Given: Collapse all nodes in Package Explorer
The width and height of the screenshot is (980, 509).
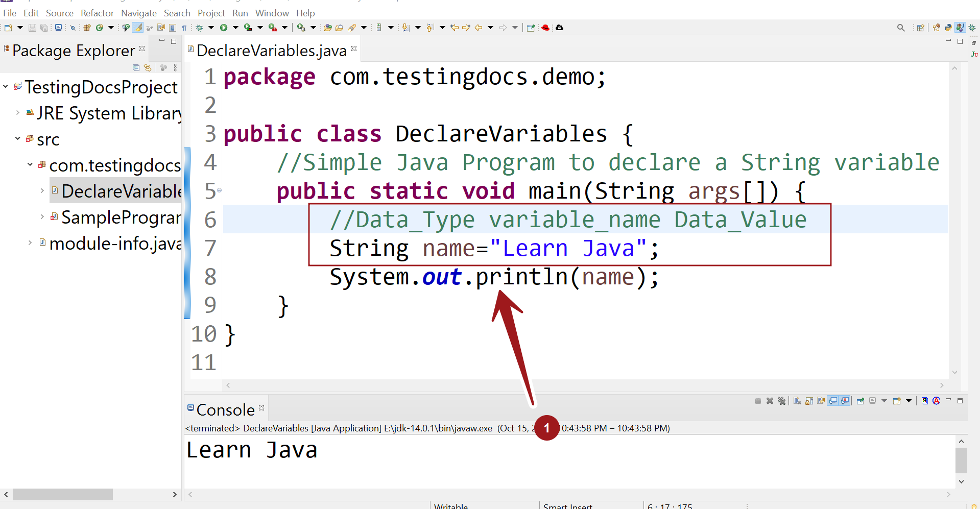Looking at the screenshot, I should coord(136,67).
